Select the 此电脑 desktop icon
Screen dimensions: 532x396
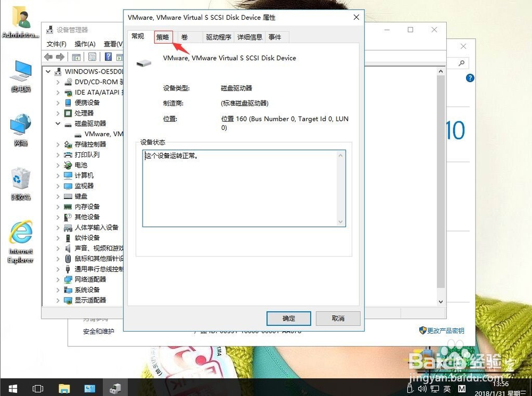pos(21,76)
